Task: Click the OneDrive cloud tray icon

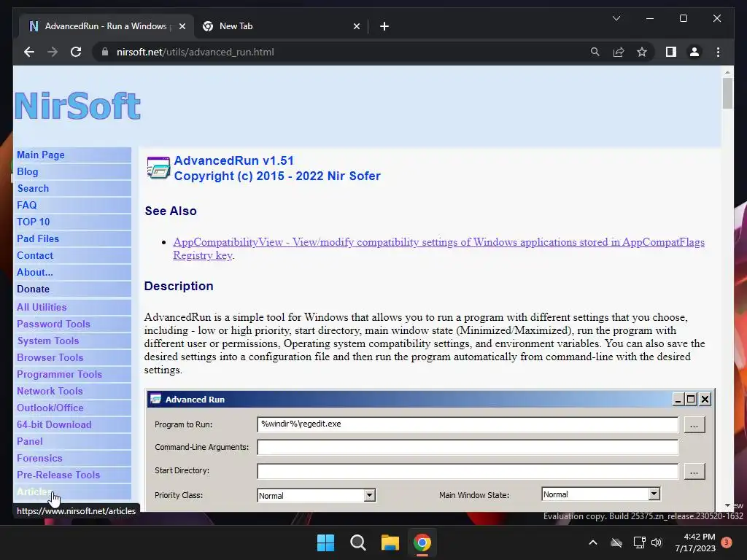Action: coord(616,542)
